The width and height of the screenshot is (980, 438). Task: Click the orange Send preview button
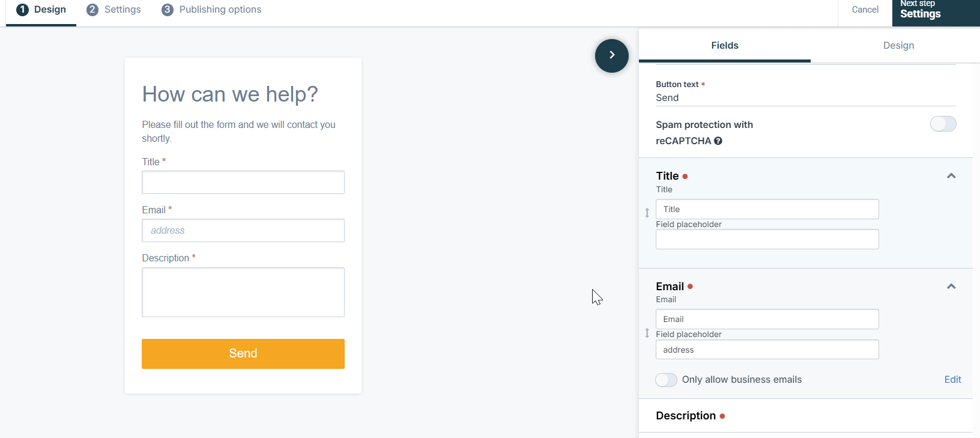(x=243, y=354)
